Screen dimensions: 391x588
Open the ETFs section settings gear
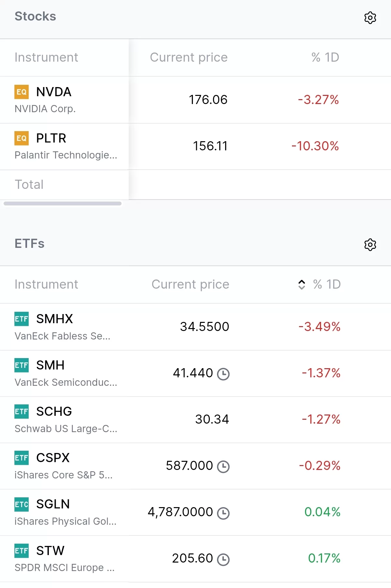[370, 245]
